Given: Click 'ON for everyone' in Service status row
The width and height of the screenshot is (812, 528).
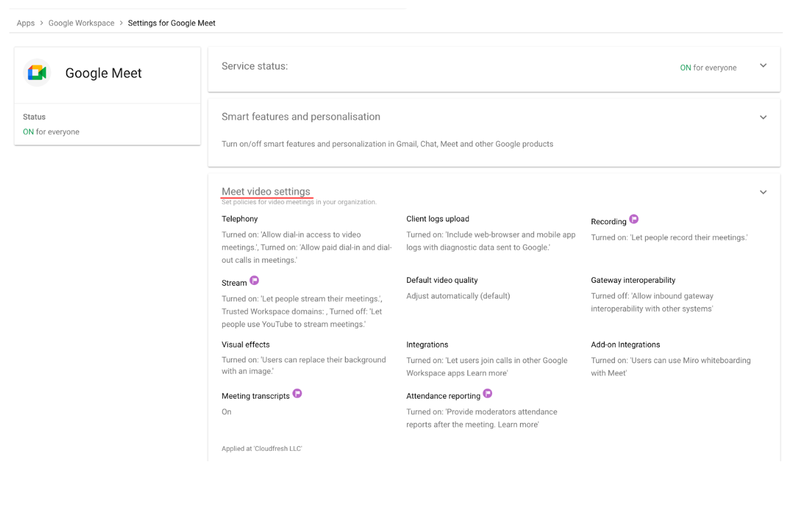Looking at the screenshot, I should coord(708,68).
